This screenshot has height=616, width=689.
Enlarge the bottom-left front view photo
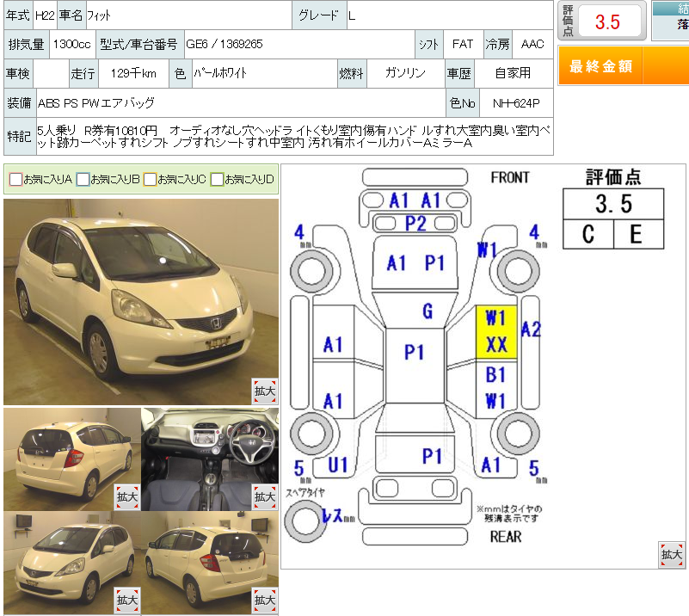coord(127,601)
